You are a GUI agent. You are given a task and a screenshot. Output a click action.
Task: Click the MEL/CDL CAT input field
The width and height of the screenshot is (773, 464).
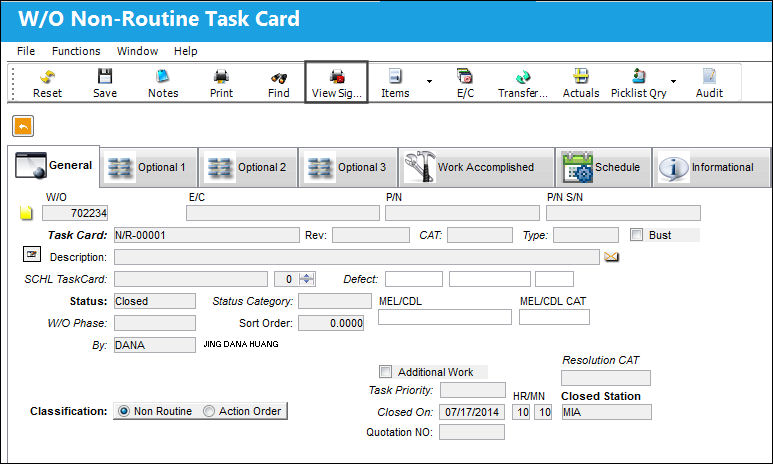pyautogui.click(x=554, y=317)
